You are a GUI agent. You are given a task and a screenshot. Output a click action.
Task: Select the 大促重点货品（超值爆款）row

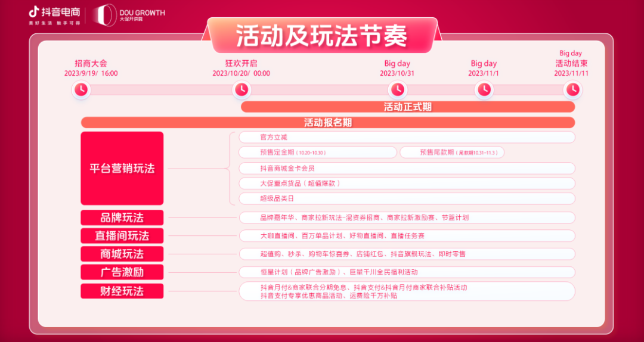coord(407,184)
